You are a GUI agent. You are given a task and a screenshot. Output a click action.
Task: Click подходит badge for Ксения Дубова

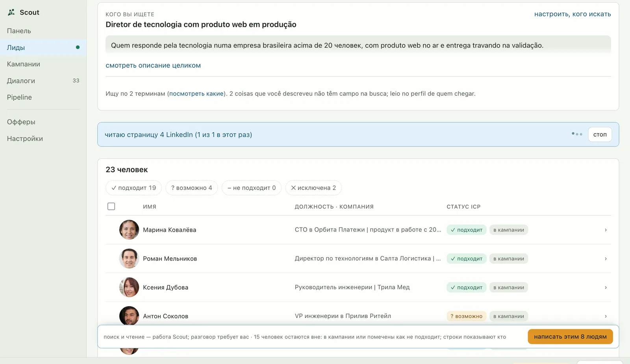point(467,287)
